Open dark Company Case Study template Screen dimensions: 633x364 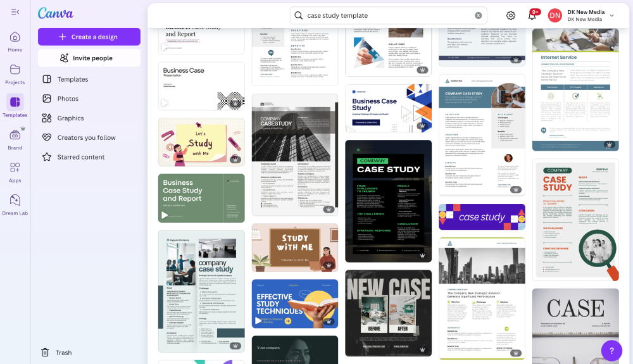click(x=389, y=201)
